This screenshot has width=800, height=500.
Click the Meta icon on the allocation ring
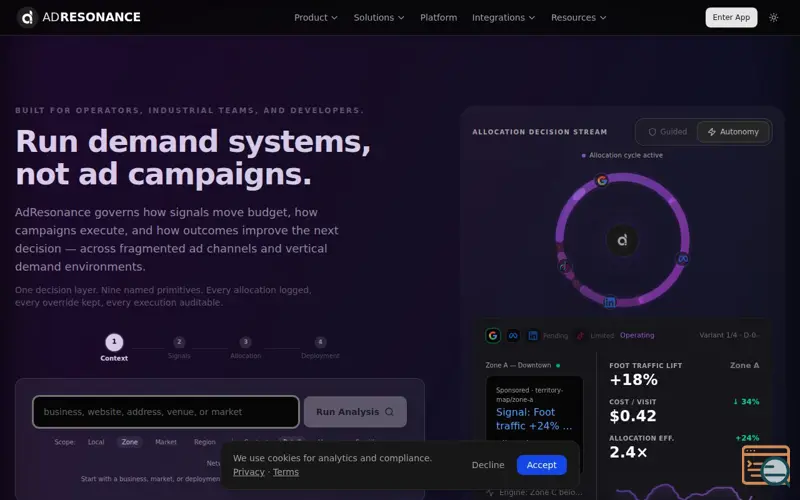click(x=683, y=259)
